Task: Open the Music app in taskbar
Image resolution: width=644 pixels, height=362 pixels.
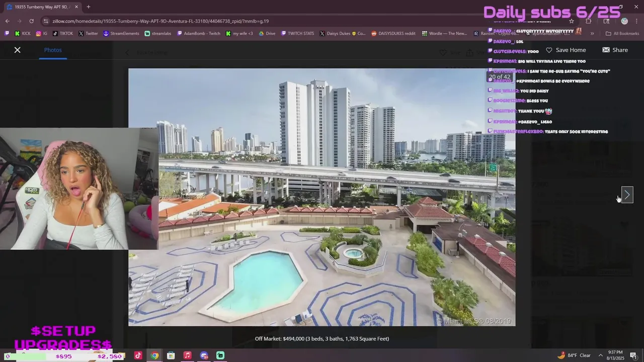Action: pos(187,355)
